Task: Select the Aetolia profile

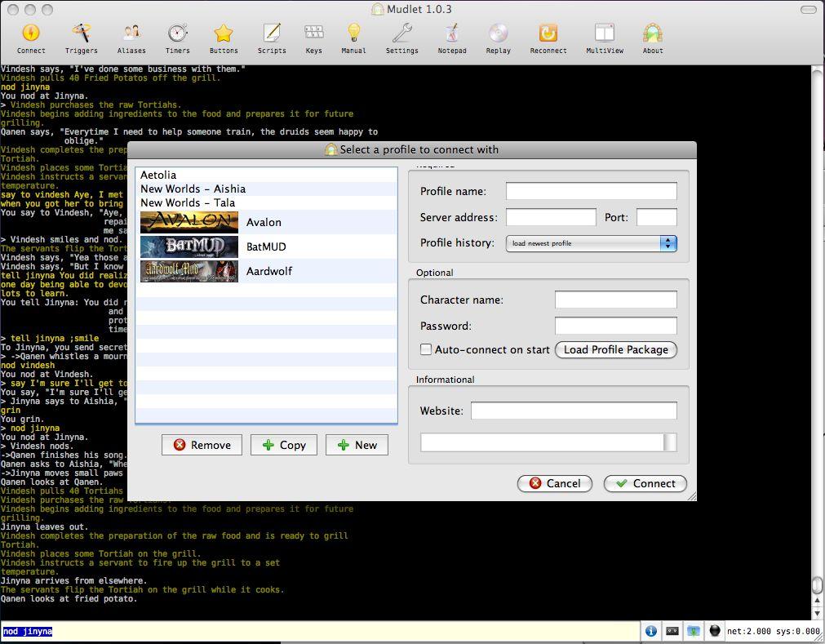Action: pyautogui.click(x=266, y=175)
